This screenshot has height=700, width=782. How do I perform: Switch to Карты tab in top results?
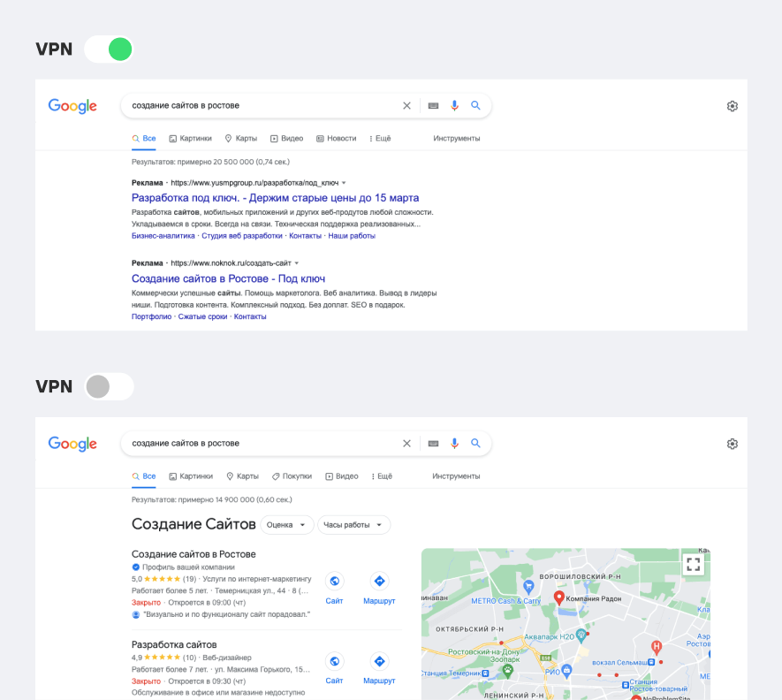[241, 139]
